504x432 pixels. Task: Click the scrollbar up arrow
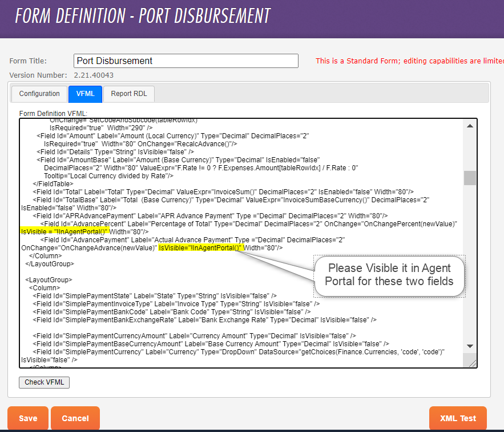[470, 125]
